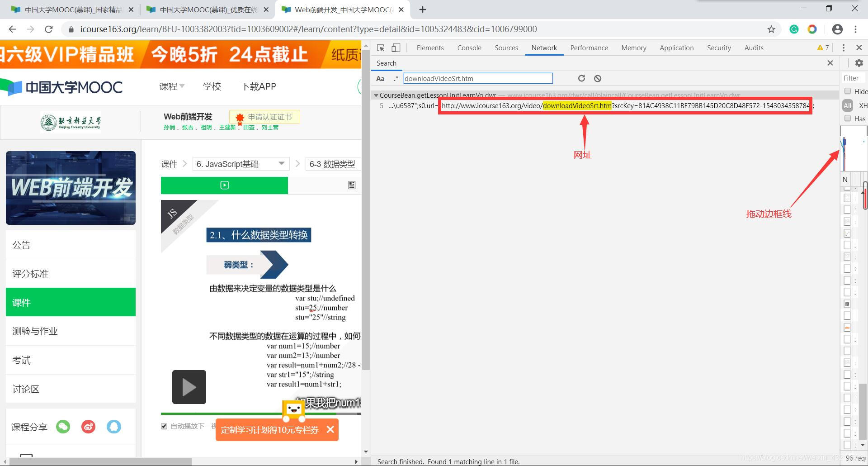Image resolution: width=868 pixels, height=466 pixels.
Task: Switch to the Memory tab
Action: 634,48
